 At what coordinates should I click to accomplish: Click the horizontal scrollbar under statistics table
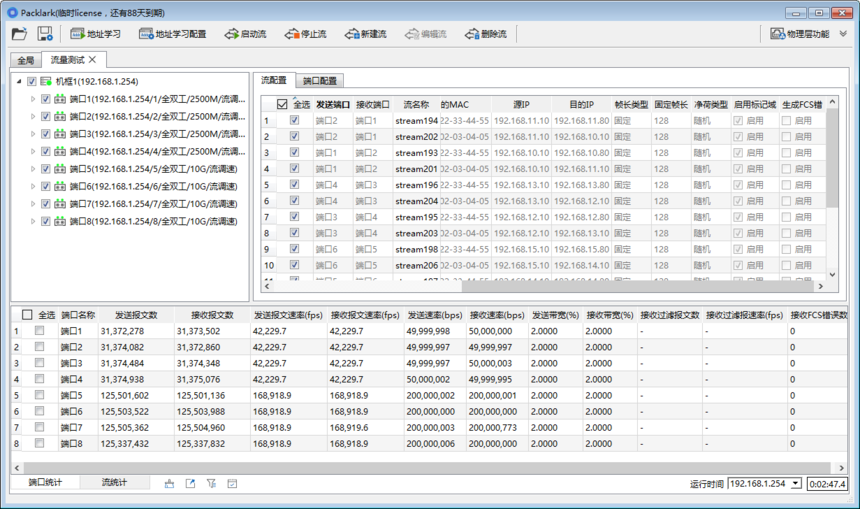coord(400,467)
